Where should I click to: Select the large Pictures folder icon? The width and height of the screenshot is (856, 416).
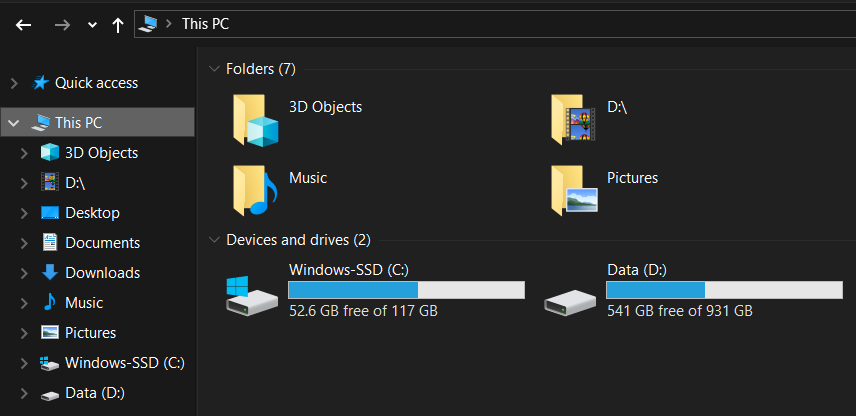coord(574,190)
